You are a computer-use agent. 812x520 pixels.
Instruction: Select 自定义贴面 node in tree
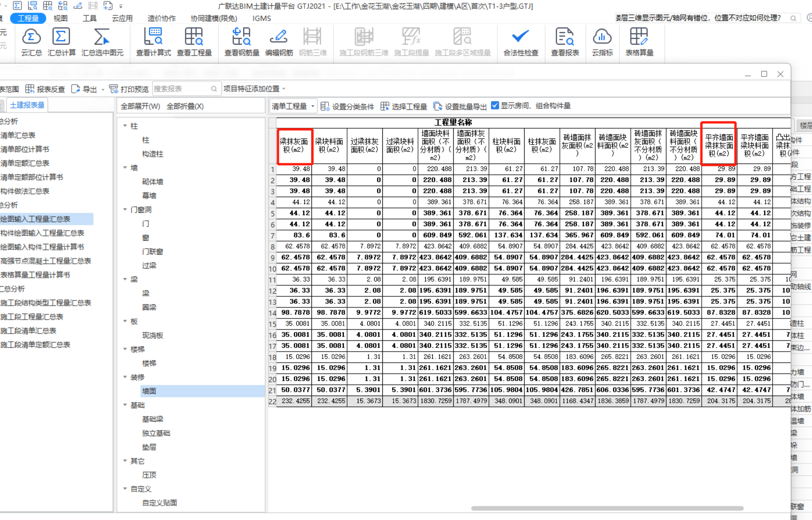pos(160,503)
